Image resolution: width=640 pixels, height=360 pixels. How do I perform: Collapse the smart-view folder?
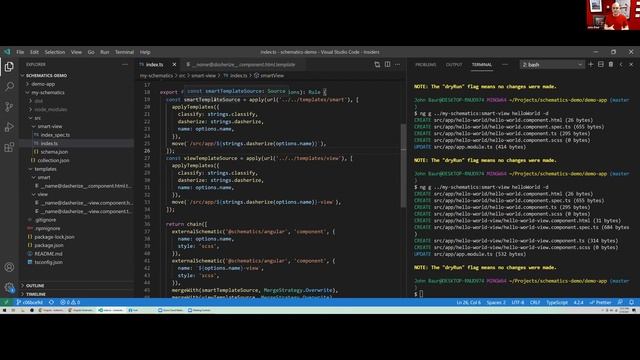(50, 127)
